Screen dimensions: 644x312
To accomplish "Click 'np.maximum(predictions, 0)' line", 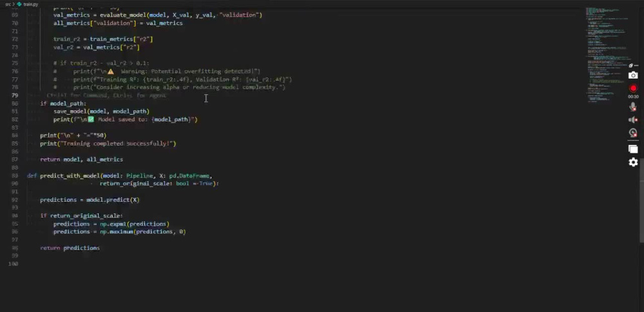I will coord(120,232).
